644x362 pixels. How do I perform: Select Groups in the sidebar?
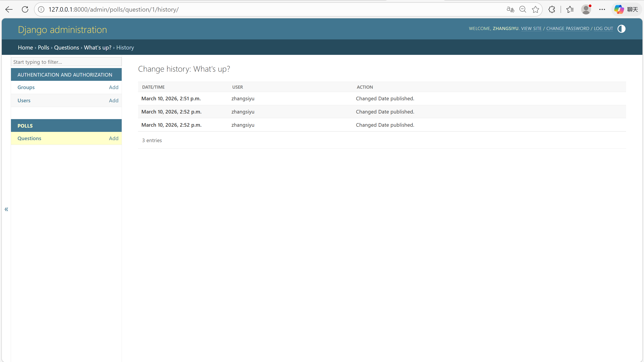pyautogui.click(x=26, y=87)
